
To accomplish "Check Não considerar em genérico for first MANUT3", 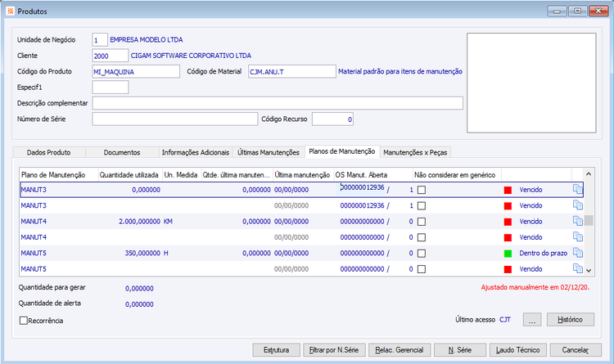I will pyautogui.click(x=422, y=190).
